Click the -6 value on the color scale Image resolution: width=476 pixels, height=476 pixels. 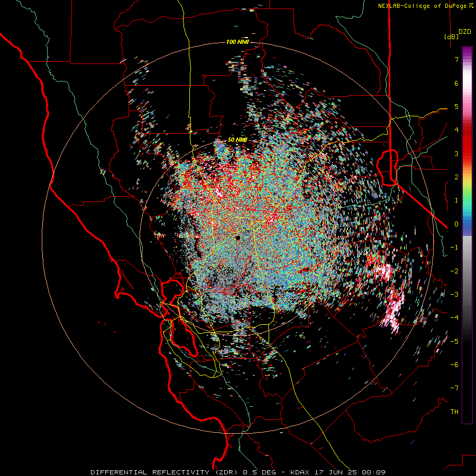point(454,364)
